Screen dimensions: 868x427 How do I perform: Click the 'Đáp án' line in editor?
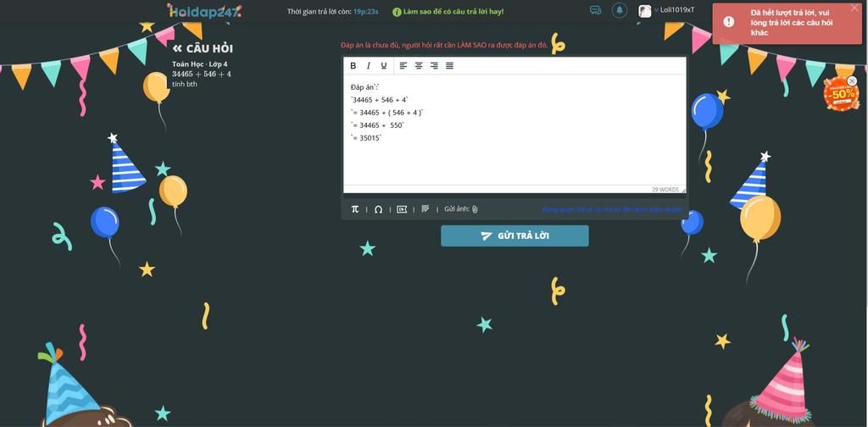[x=364, y=86]
